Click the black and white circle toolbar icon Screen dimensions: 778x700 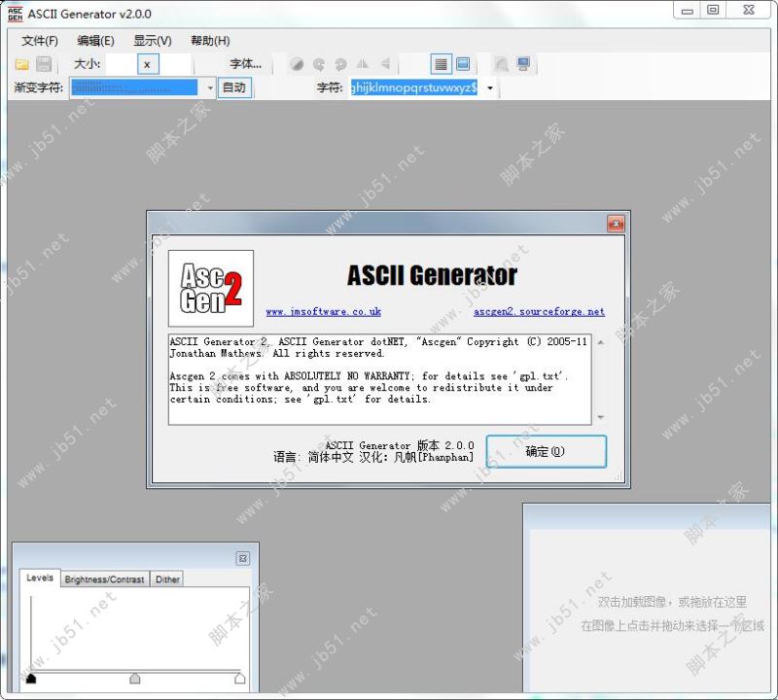pyautogui.click(x=297, y=64)
